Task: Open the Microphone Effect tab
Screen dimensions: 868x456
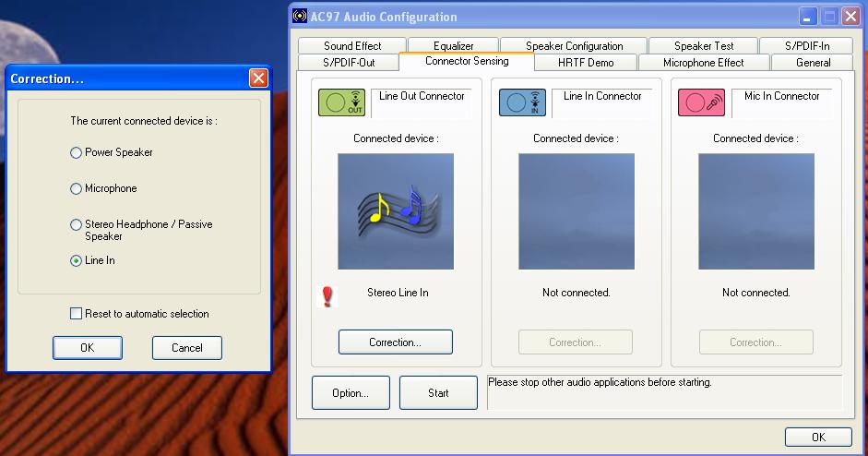Action: point(704,63)
